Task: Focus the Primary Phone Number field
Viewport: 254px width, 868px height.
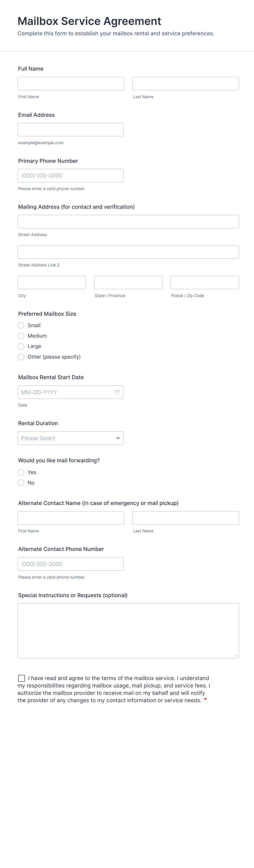Action: point(70,176)
